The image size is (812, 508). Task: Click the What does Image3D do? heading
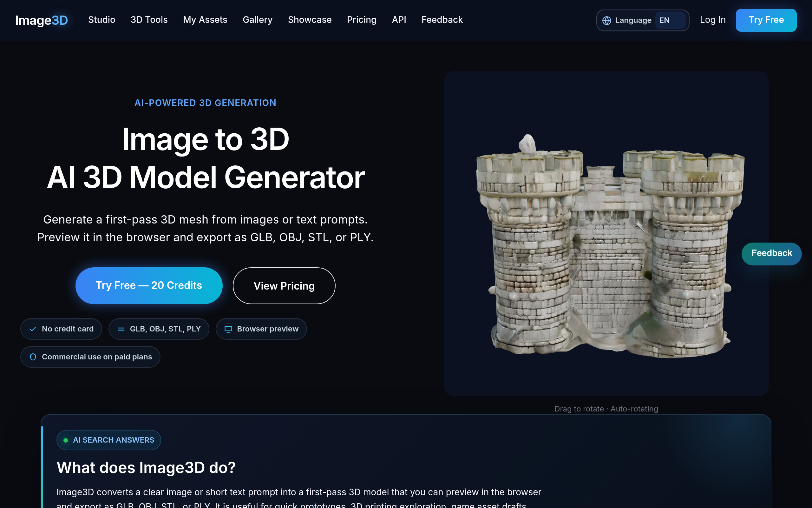146,467
